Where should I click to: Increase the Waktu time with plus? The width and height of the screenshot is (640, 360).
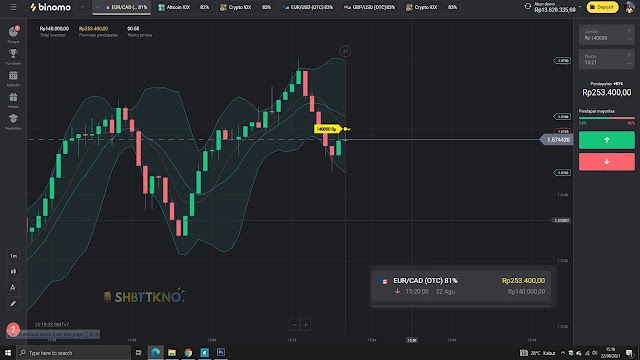(x=629, y=56)
